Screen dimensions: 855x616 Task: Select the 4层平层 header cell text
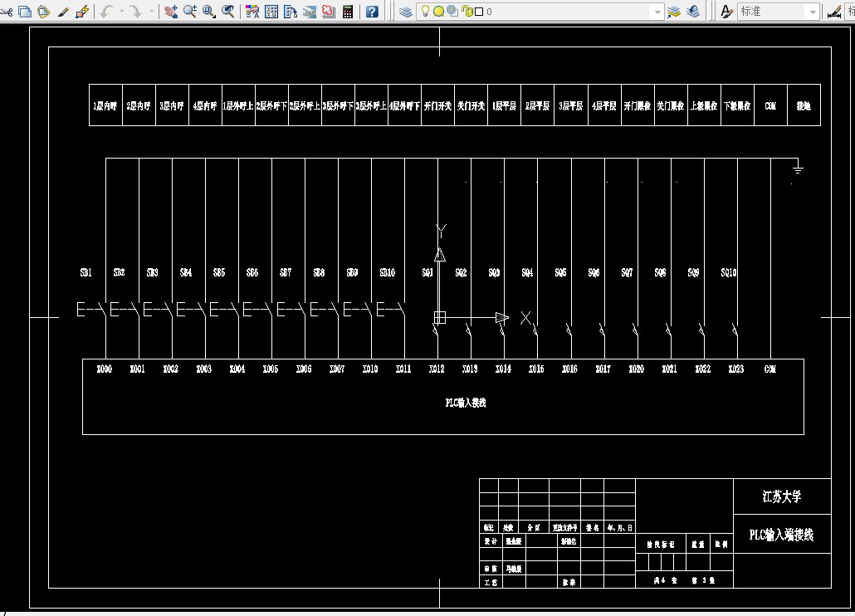click(604, 105)
